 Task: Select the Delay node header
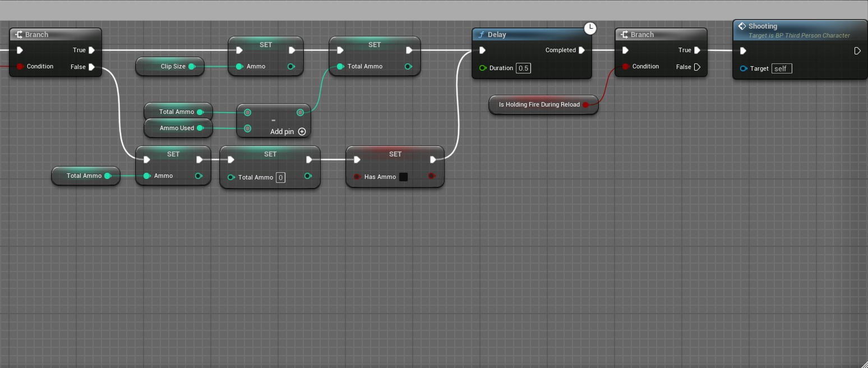coord(527,35)
